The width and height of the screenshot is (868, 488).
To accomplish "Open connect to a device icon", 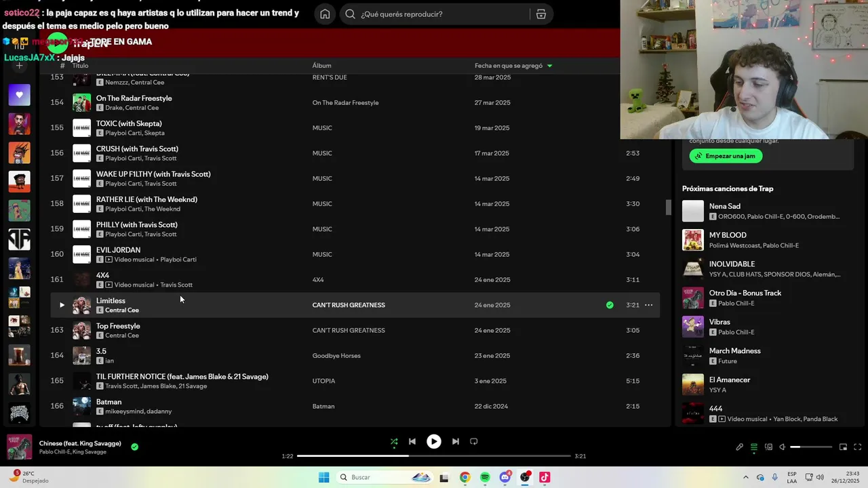I will tap(768, 447).
